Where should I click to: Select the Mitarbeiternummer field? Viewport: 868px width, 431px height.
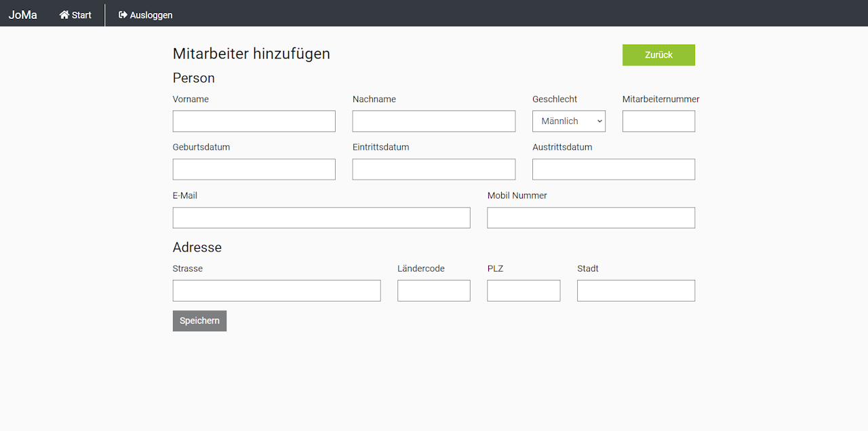(x=658, y=121)
